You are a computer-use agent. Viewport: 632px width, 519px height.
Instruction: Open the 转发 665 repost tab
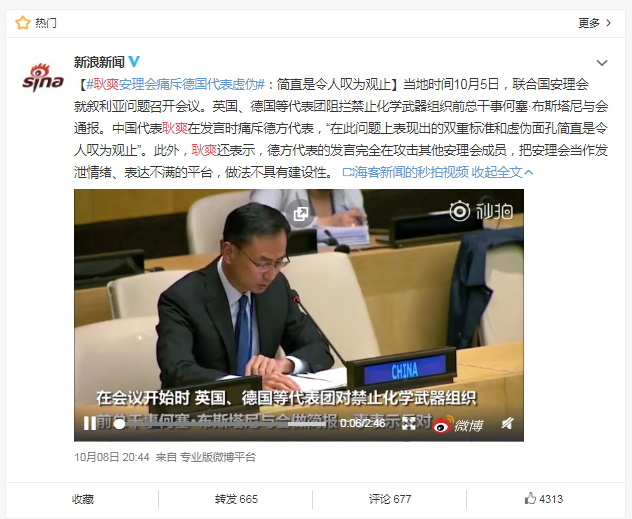tap(236, 499)
